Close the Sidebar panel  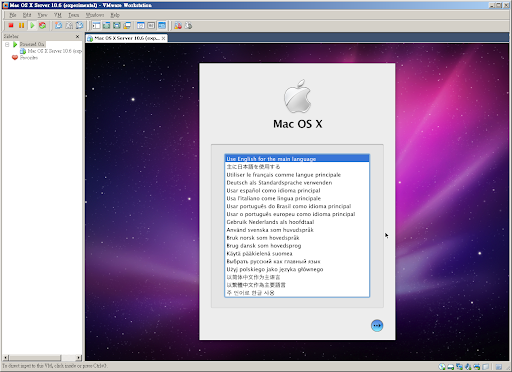[78, 36]
